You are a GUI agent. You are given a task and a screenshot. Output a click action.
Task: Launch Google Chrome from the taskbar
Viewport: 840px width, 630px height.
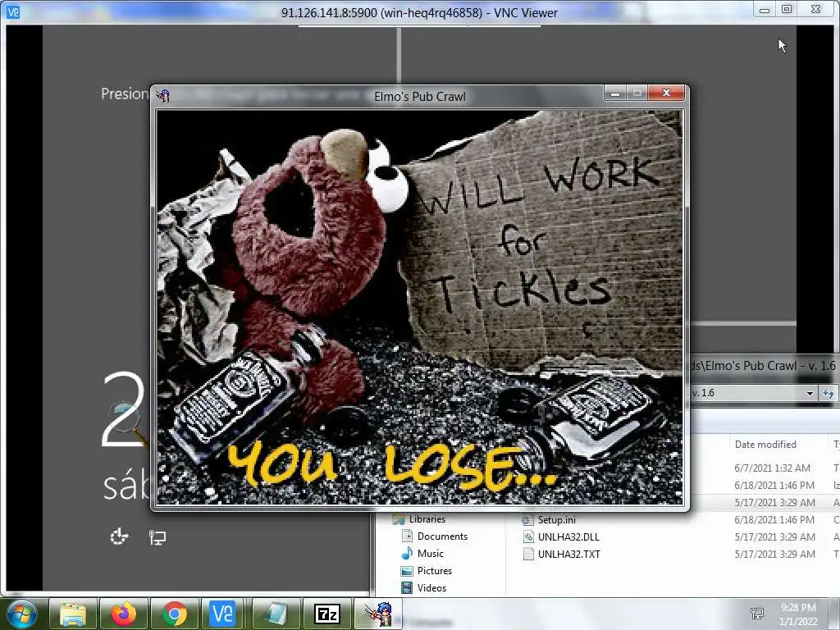[175, 614]
